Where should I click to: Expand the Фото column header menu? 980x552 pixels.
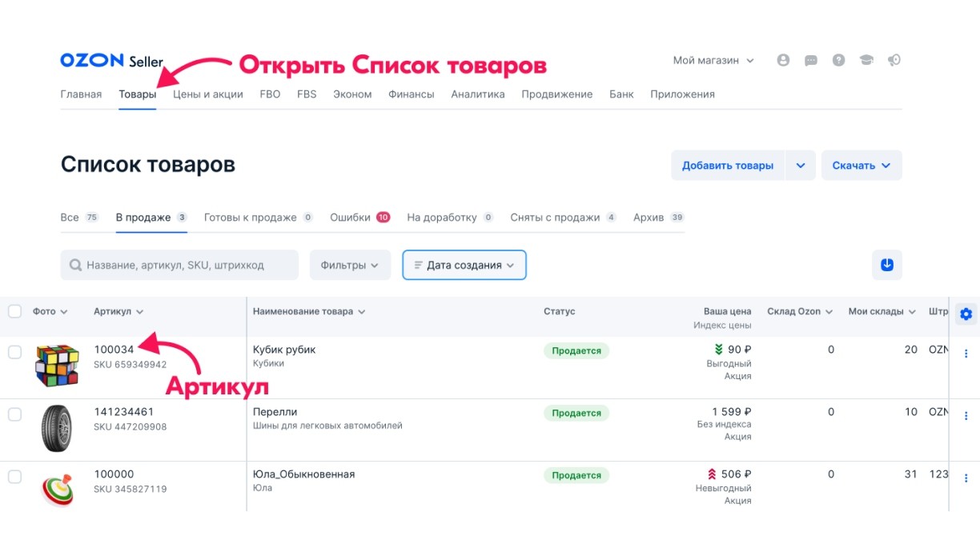(x=64, y=312)
